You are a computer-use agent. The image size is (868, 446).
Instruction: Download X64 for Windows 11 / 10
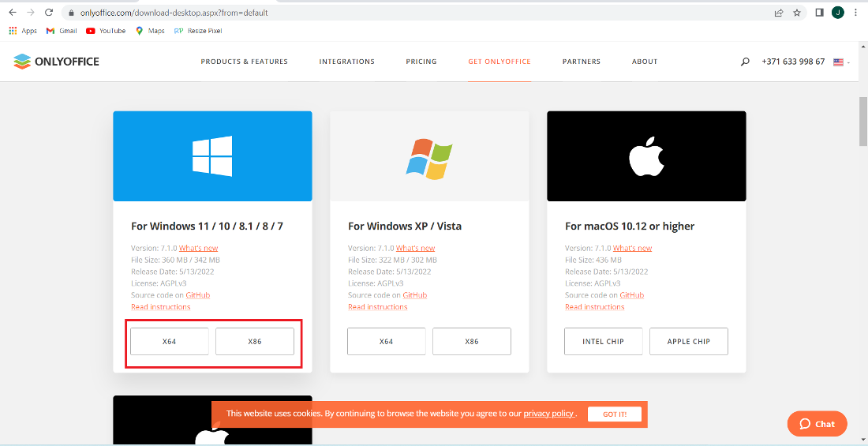point(170,341)
